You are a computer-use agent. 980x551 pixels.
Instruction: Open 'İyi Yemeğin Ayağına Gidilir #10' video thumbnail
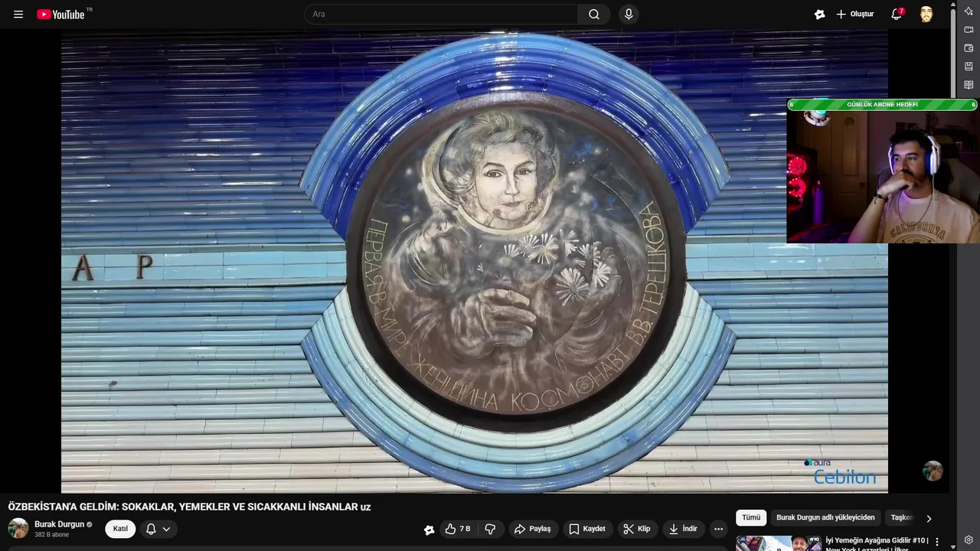point(779,543)
